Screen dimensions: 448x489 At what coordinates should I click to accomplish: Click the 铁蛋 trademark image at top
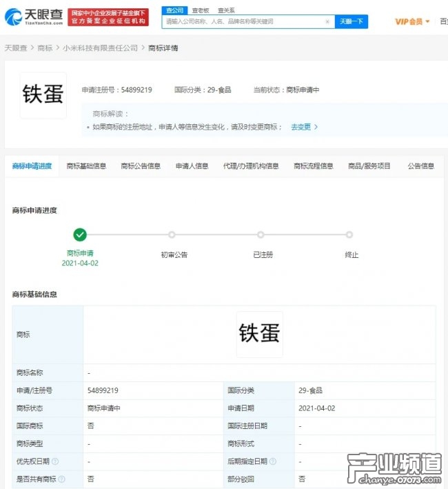tap(43, 95)
